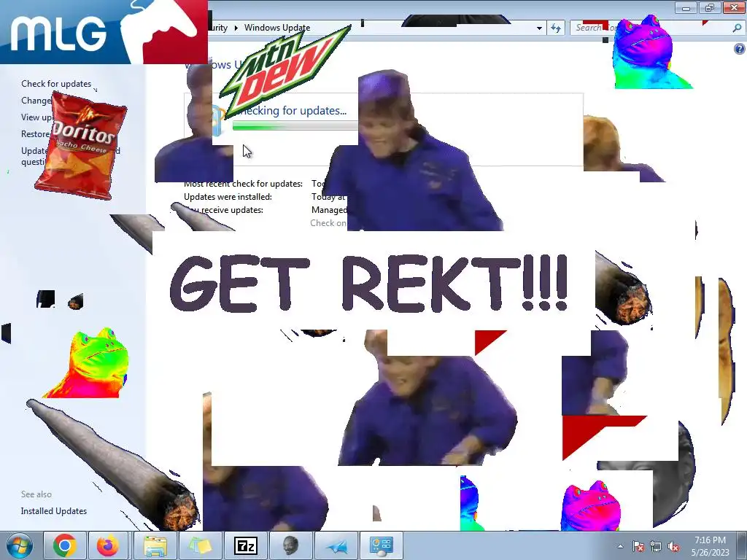Viewport: 747px width, 560px height.
Task: Open the blue paper plane taskbar app
Action: pos(336,545)
